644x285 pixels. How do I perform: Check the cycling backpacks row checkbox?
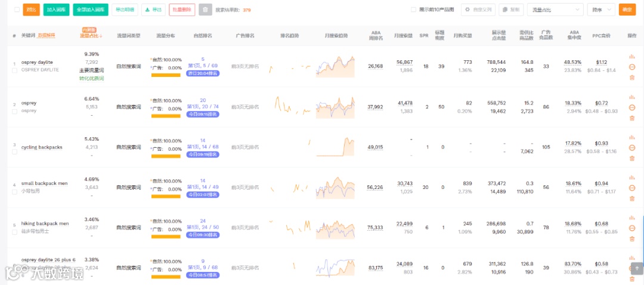point(14,151)
